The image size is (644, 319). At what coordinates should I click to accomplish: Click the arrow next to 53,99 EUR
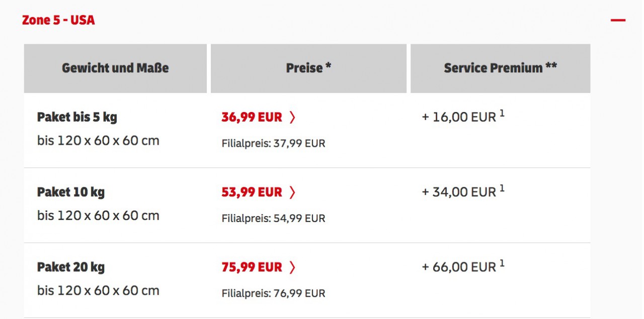click(292, 192)
